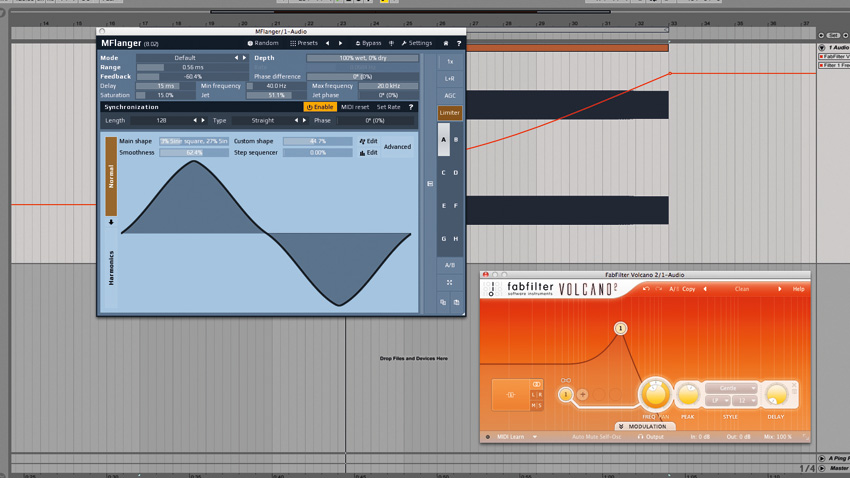Go to previous MFlanger preset
Screen dimensions: 850x478
point(327,43)
